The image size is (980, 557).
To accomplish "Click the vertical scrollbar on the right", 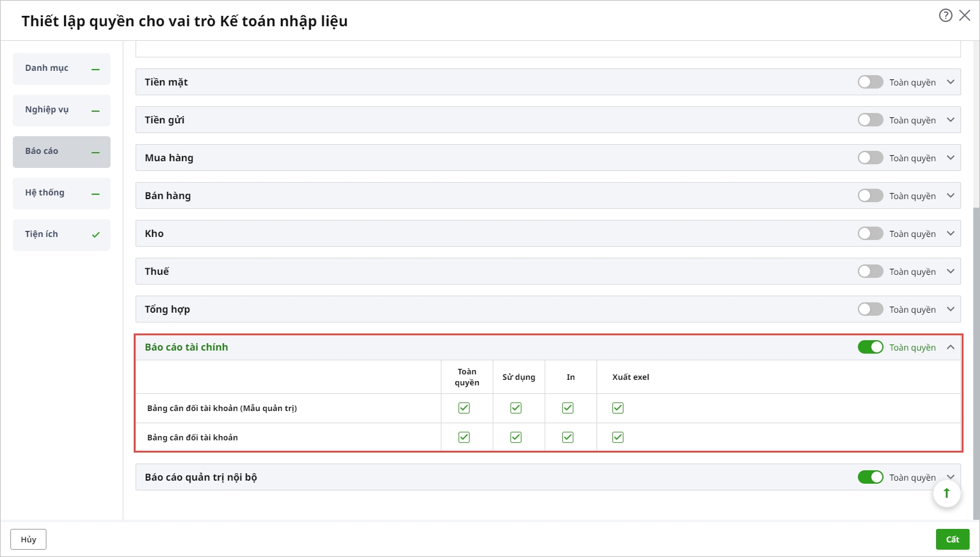I will click(976, 360).
